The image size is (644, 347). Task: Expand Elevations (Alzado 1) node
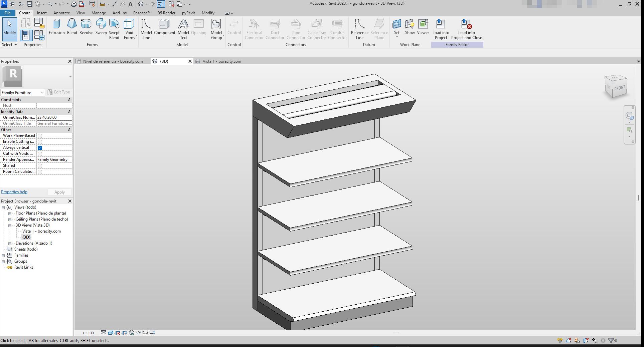coord(10,244)
